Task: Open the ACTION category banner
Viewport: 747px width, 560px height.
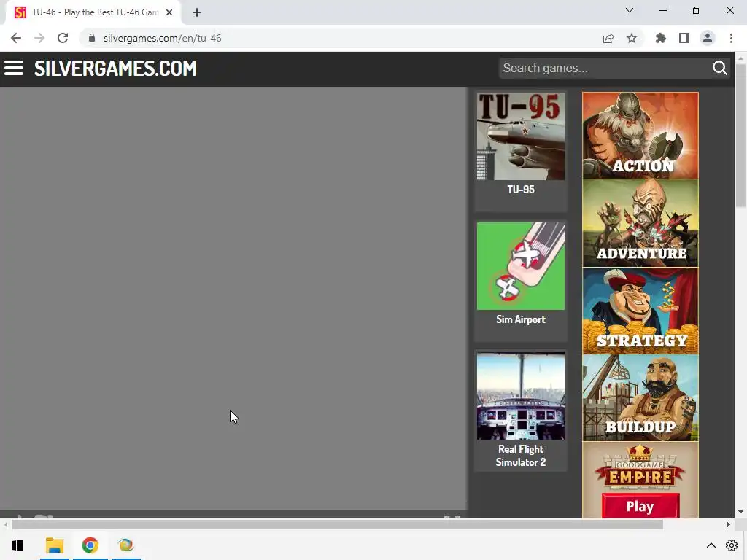Action: pos(640,136)
